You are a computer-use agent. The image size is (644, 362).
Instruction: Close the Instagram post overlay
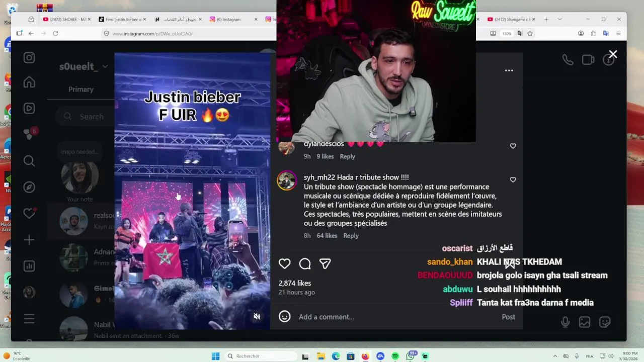click(x=613, y=54)
